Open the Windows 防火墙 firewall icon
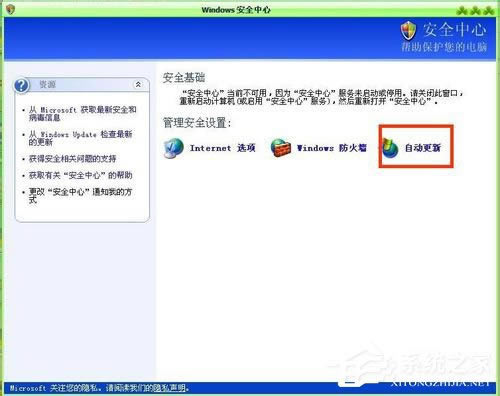Viewport: 500px width, 396px height. pyautogui.click(x=281, y=148)
